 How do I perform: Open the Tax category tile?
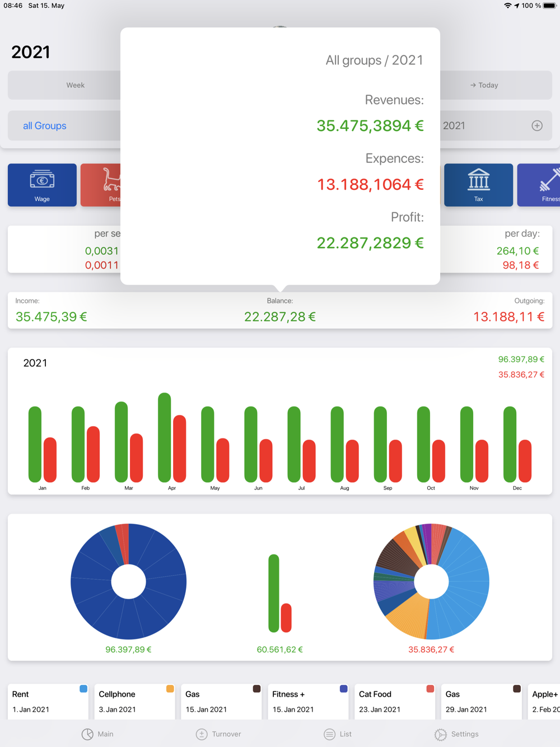click(x=478, y=185)
